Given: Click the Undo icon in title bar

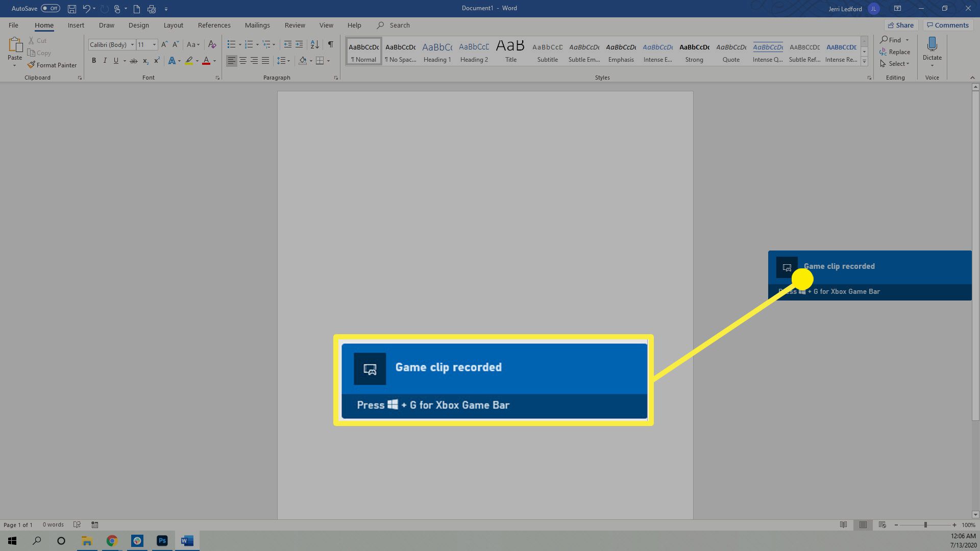Looking at the screenshot, I should [x=86, y=9].
